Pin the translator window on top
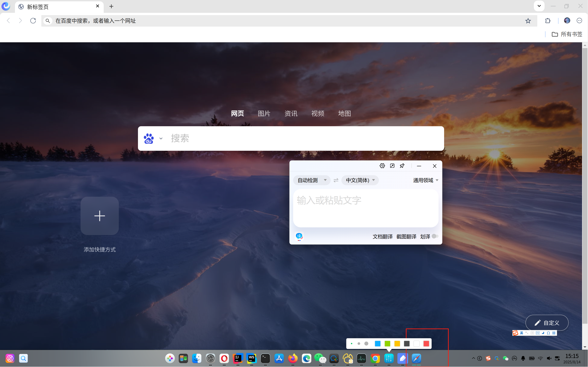 pyautogui.click(x=402, y=166)
